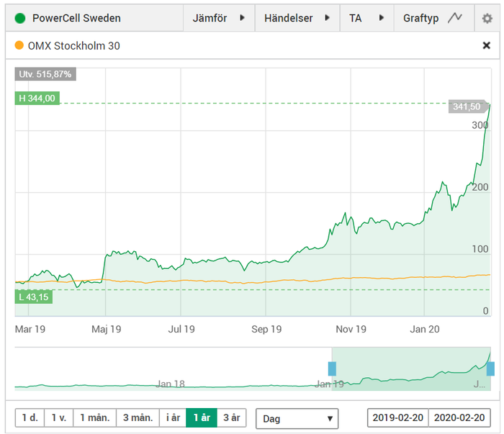Click the Sep 19 axis label
This screenshot has width=504, height=434.
pyautogui.click(x=266, y=329)
